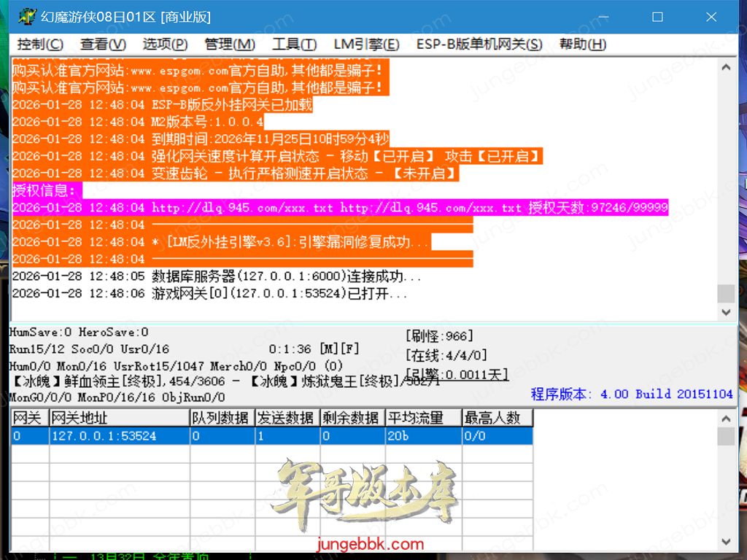Viewport: 747px width, 560px height.
Task: Click the 队列数据 column header
Action: (x=222, y=418)
